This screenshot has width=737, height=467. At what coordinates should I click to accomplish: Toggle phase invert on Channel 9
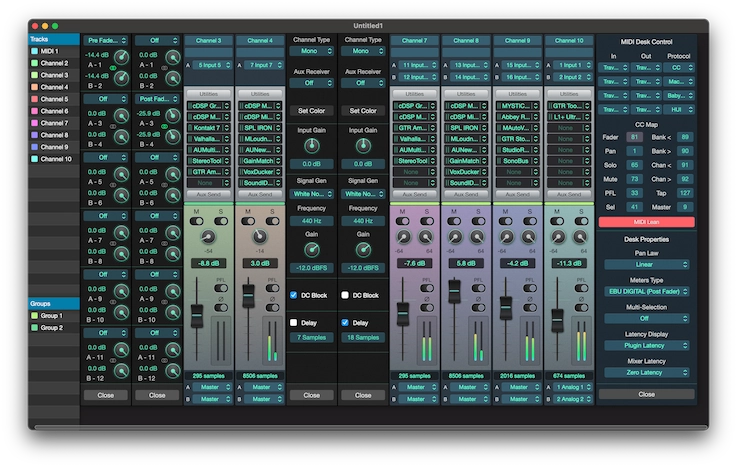[x=529, y=307]
